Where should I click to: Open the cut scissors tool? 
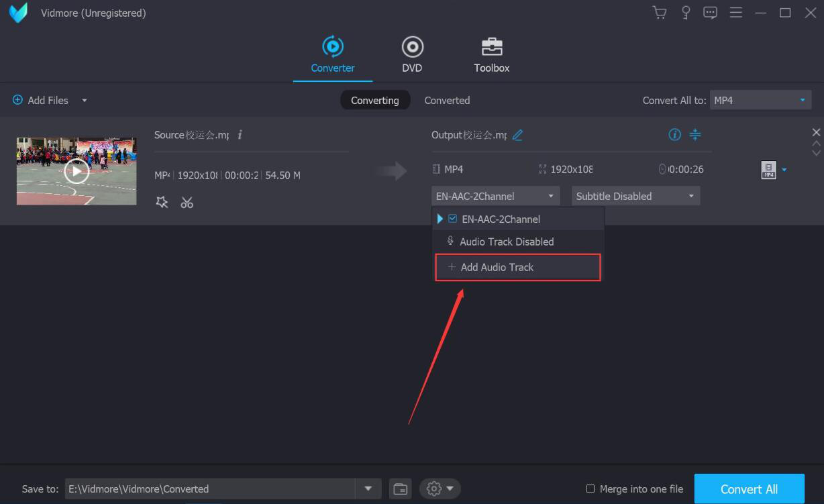pos(187,202)
